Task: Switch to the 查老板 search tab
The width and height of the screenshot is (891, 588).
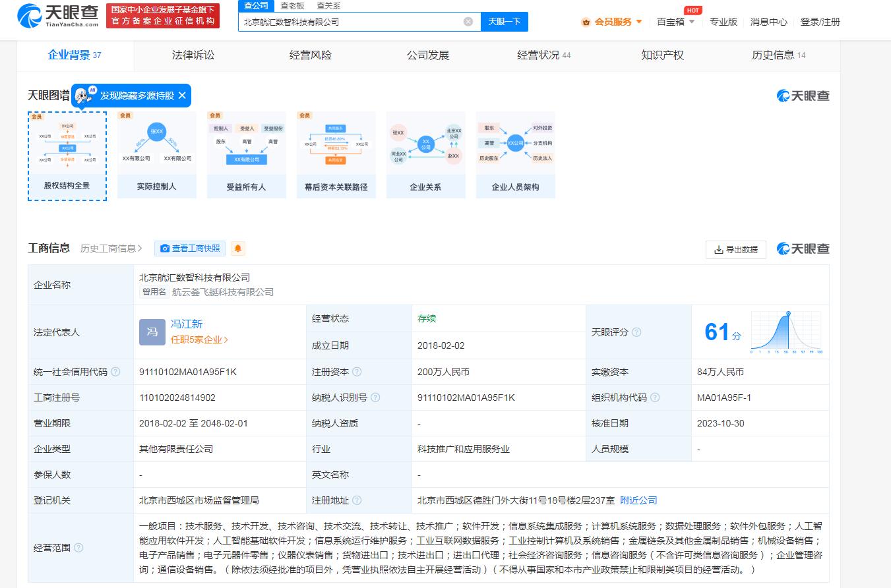Action: click(292, 6)
